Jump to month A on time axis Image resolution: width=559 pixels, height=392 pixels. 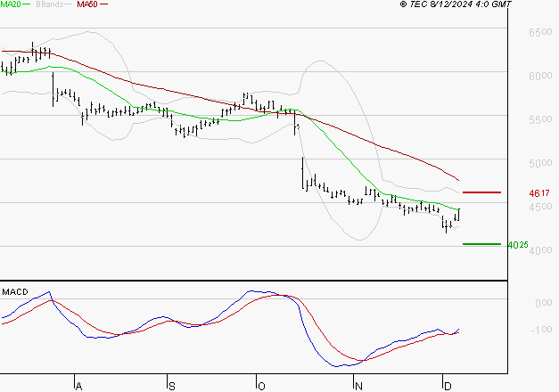(78, 386)
